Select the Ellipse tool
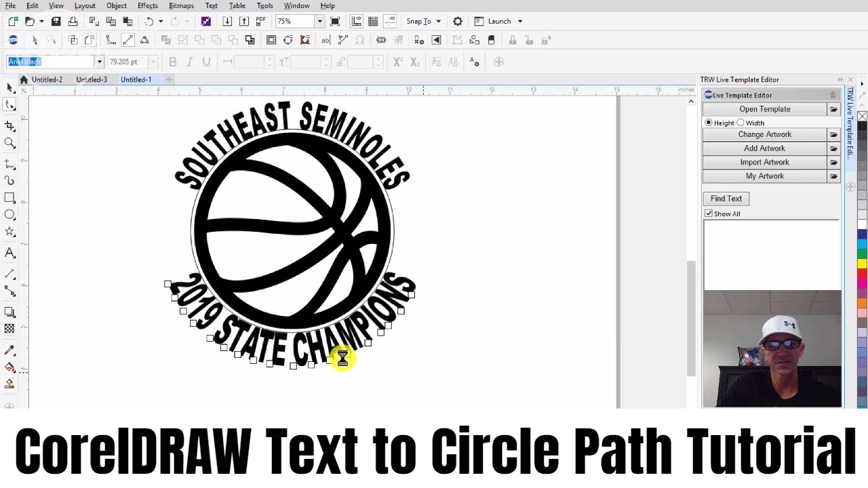Viewport: 868px width, 488px height. tap(9, 214)
